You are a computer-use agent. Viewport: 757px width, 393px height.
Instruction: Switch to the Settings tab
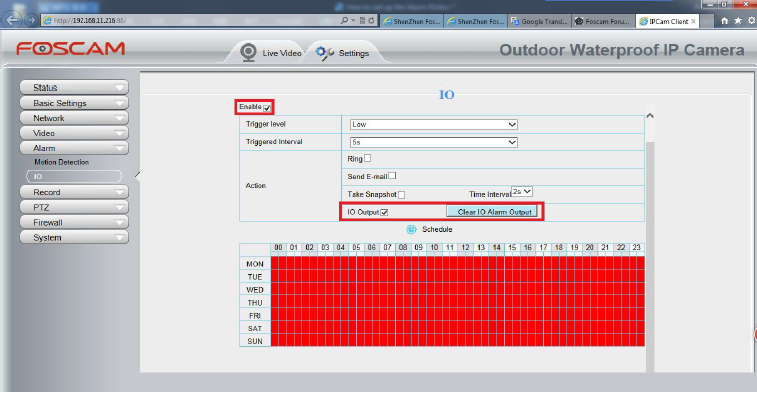pyautogui.click(x=345, y=53)
